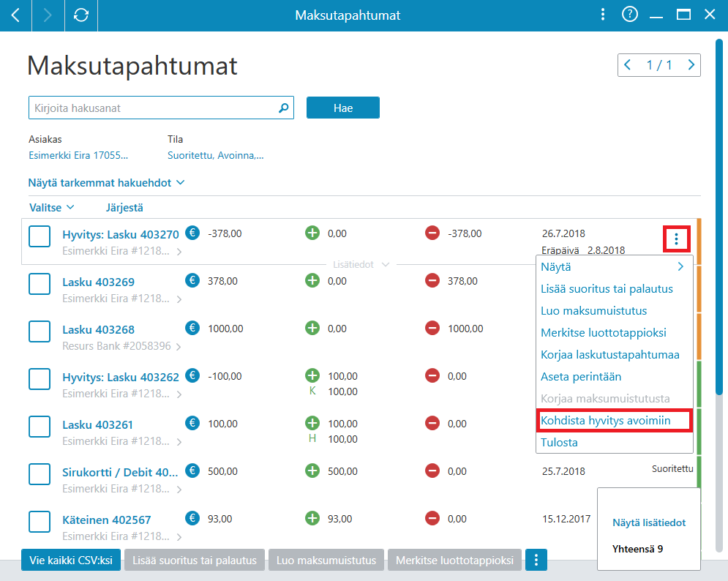Open the Lasku 403269 link

(99, 282)
